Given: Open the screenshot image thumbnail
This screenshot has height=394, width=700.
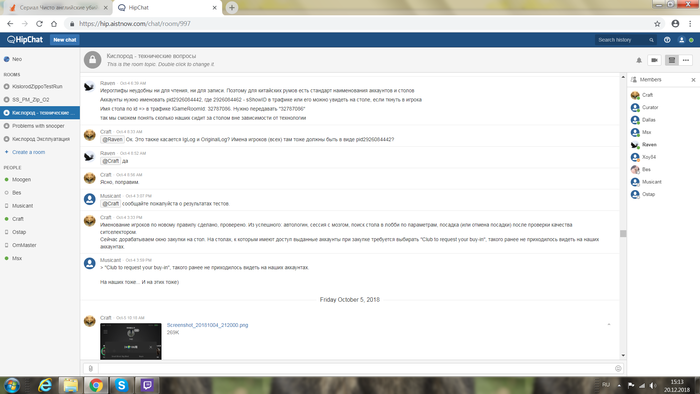Looking at the screenshot, I should tap(131, 341).
